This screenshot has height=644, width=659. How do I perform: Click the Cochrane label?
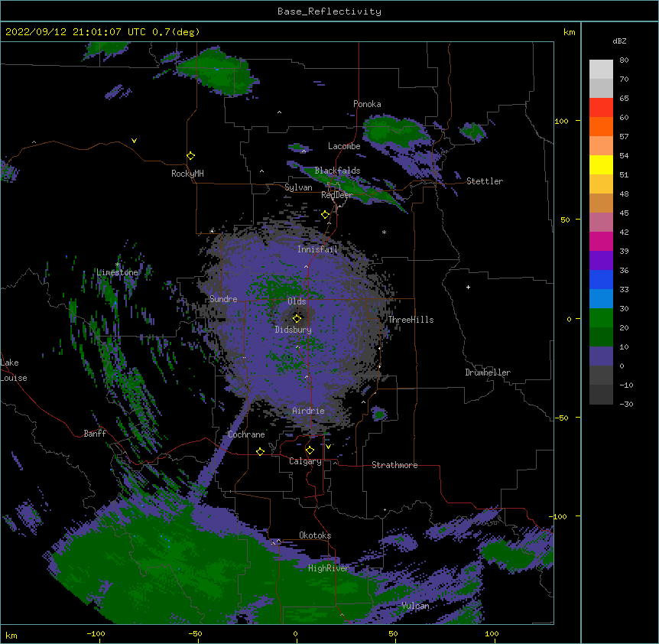(246, 434)
